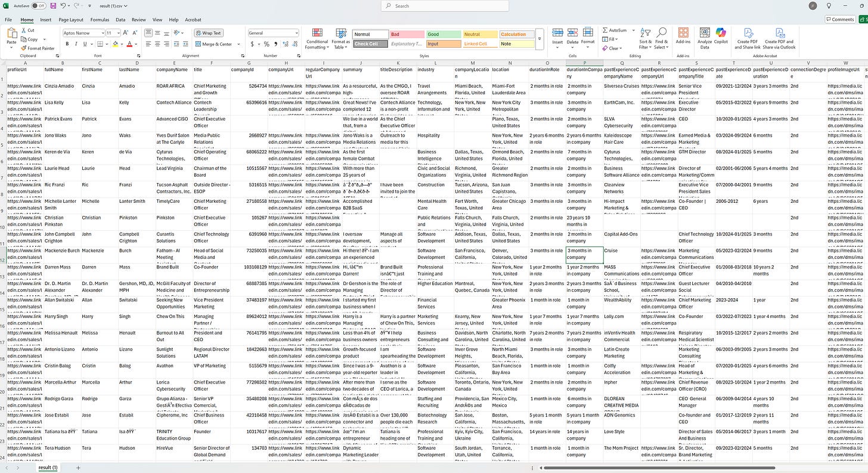Toggle the AutoSave switch
Viewport: 868px width, 473px height.
click(x=39, y=5)
